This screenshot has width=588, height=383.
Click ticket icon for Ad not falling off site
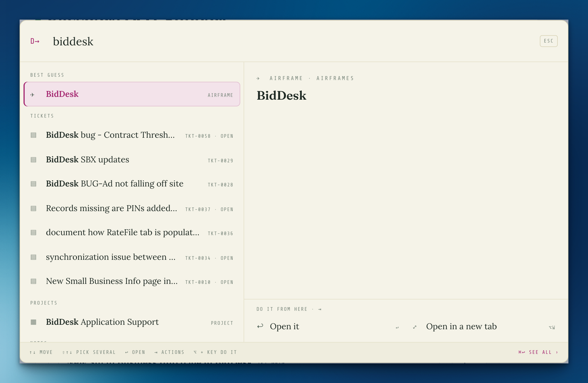click(x=33, y=184)
